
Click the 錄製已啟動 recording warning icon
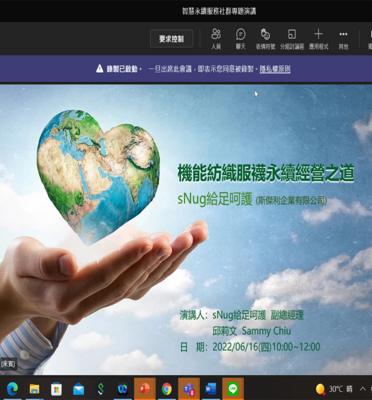(99, 69)
